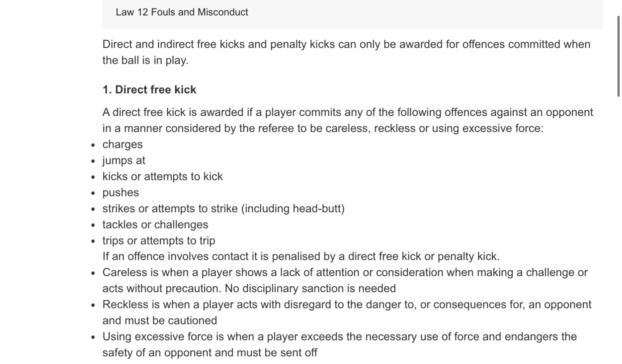This screenshot has width=622, height=364.
Task: Click the bullet point beside charges
Action: [93, 145]
